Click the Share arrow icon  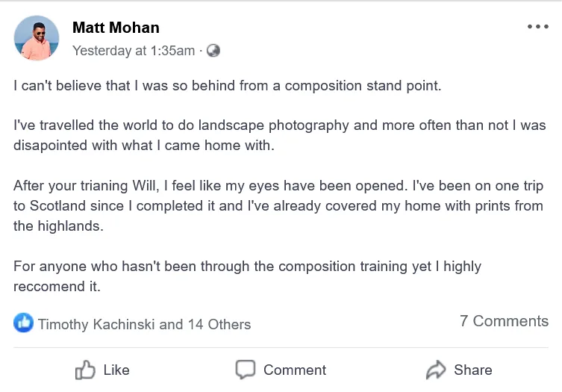coord(435,370)
